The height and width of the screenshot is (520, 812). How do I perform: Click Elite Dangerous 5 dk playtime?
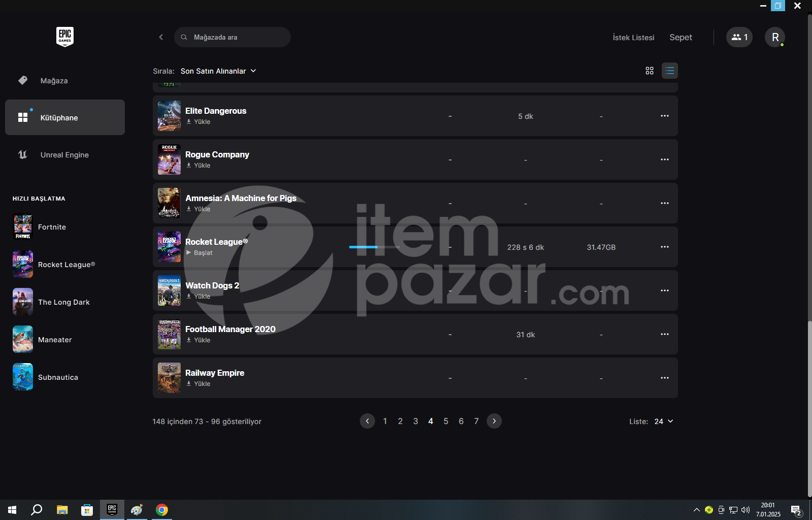click(525, 116)
